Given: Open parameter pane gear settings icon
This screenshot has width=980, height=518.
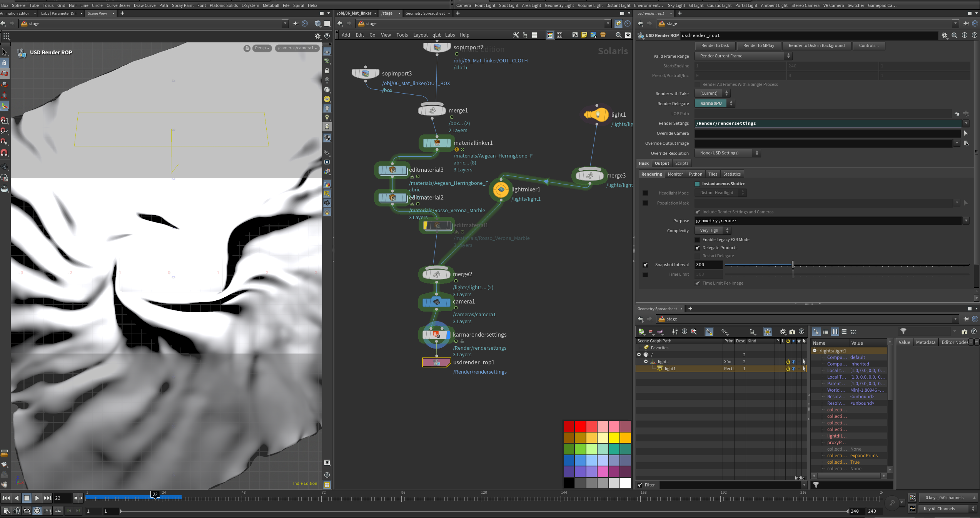Looking at the screenshot, I should click(945, 35).
